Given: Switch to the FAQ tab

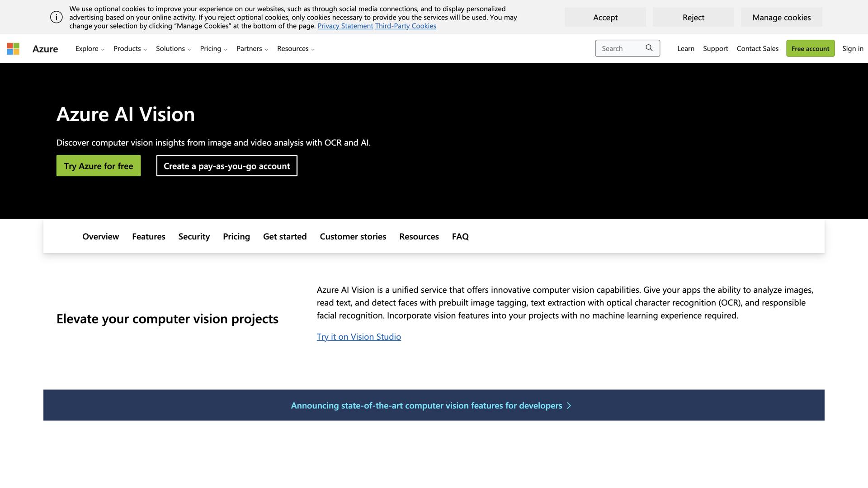Looking at the screenshot, I should (x=460, y=236).
